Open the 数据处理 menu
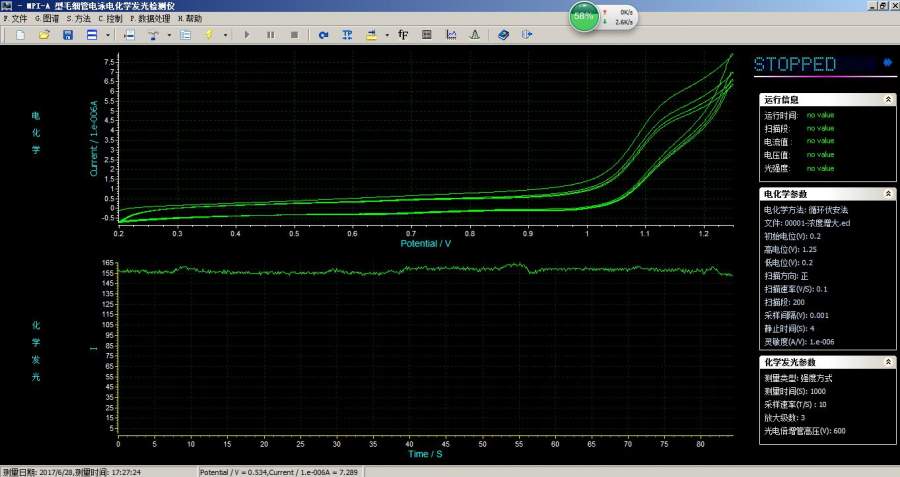 pos(149,18)
